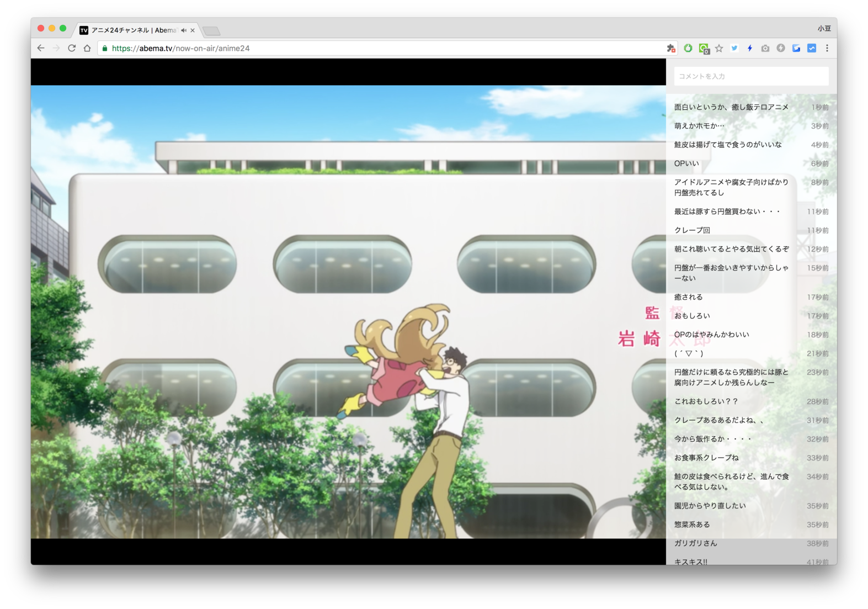Click the comment 萌えかホモか…

coord(699,126)
